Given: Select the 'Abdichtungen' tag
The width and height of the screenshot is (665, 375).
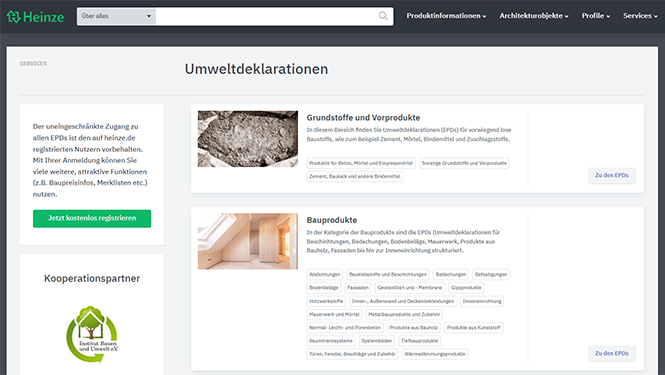Looking at the screenshot, I should tap(324, 274).
